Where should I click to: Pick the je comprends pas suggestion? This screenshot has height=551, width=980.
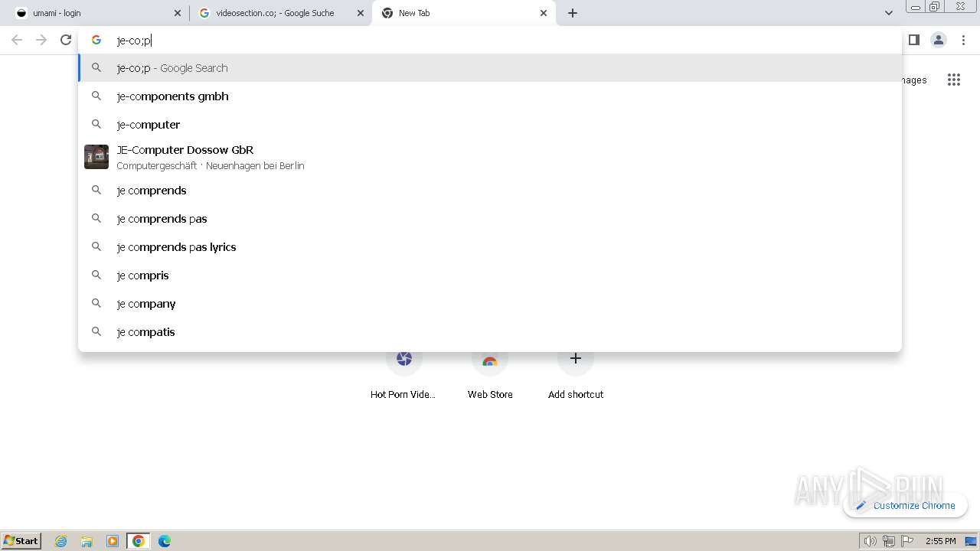click(490, 219)
